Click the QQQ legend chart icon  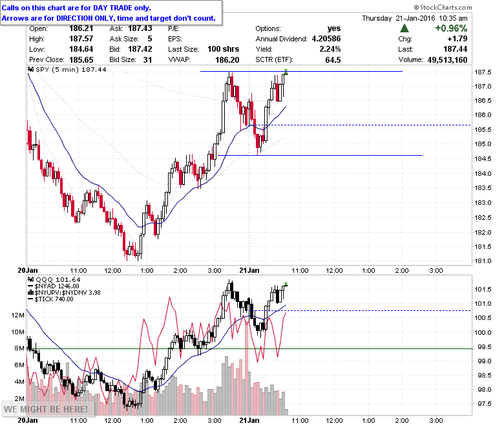[x=31, y=279]
